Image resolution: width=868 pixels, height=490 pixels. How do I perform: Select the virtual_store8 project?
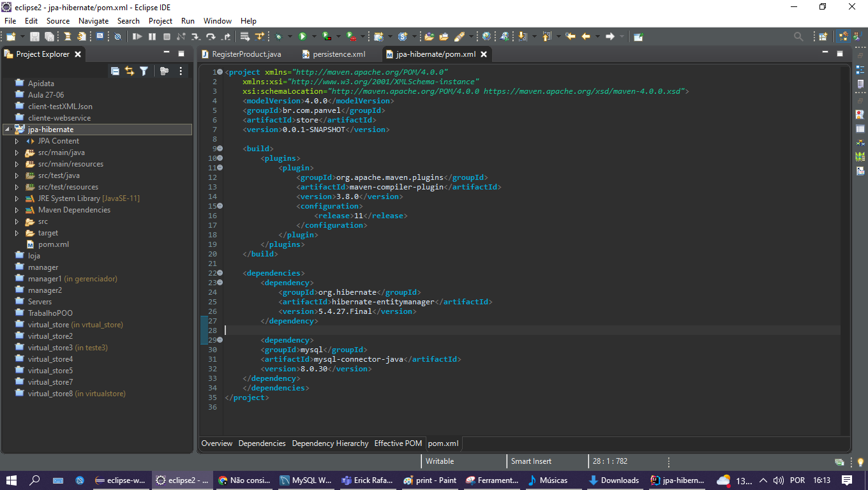point(70,394)
